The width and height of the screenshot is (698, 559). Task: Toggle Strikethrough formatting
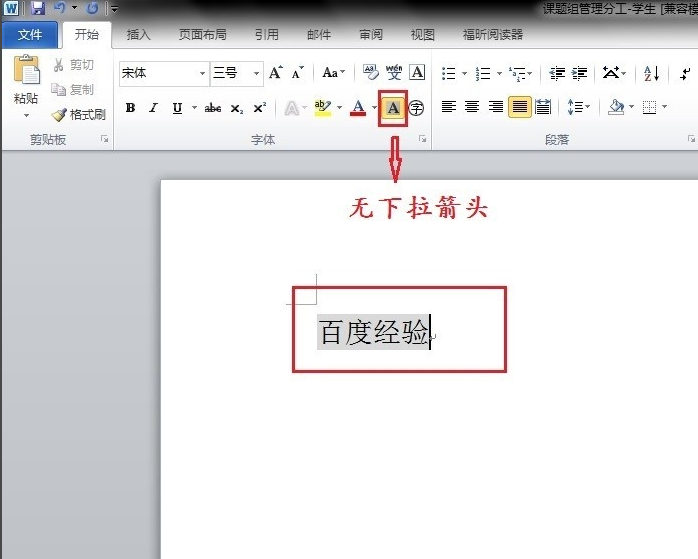(213, 108)
